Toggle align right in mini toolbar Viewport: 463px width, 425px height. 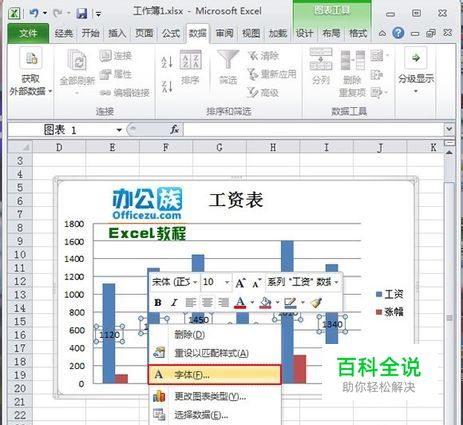(223, 302)
